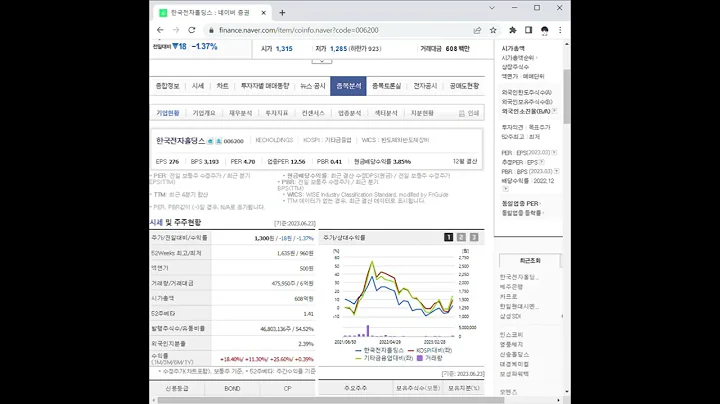The height and width of the screenshot is (404, 720).
Task: Select the 업종분석 sub-tab
Action: (349, 113)
